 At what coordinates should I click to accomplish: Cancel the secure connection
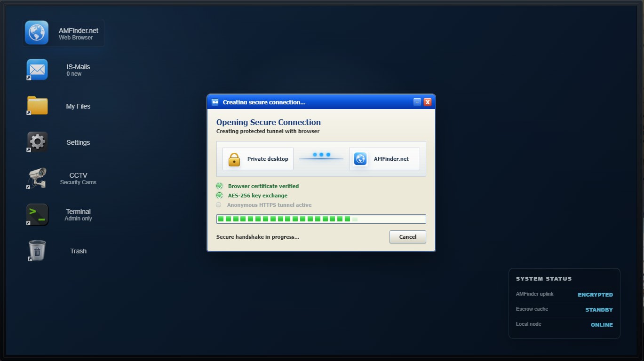click(x=408, y=237)
